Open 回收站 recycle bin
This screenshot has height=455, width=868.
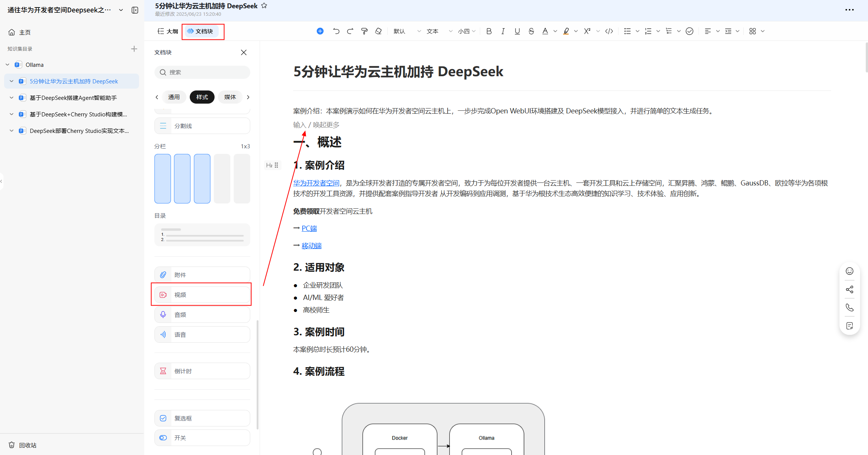tap(23, 445)
